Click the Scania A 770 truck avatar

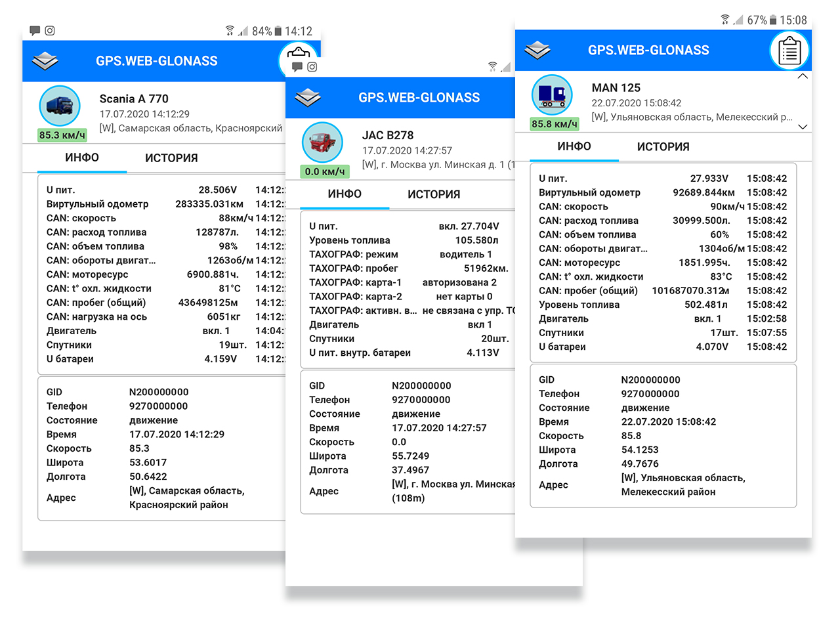coord(60,105)
